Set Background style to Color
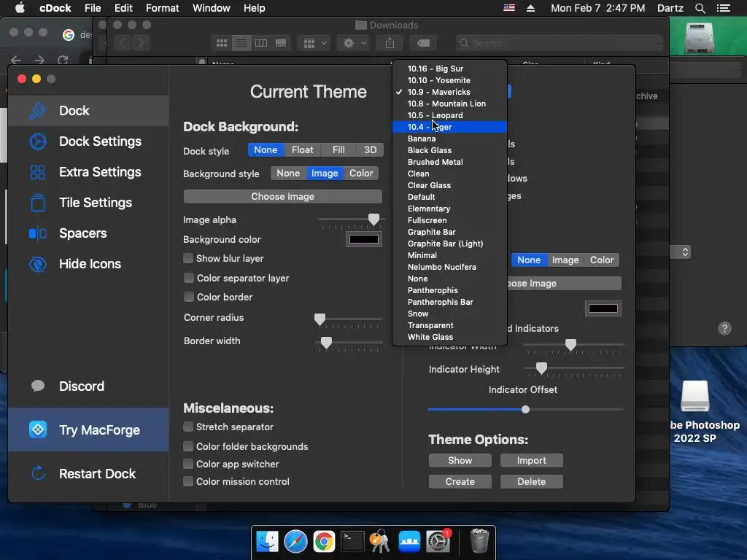The height and width of the screenshot is (560, 747). click(361, 174)
